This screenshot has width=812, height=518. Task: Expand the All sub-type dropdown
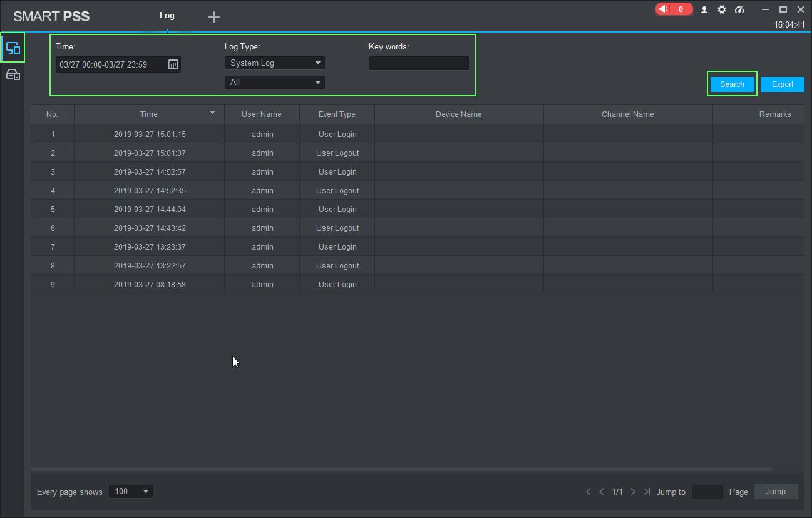point(275,82)
